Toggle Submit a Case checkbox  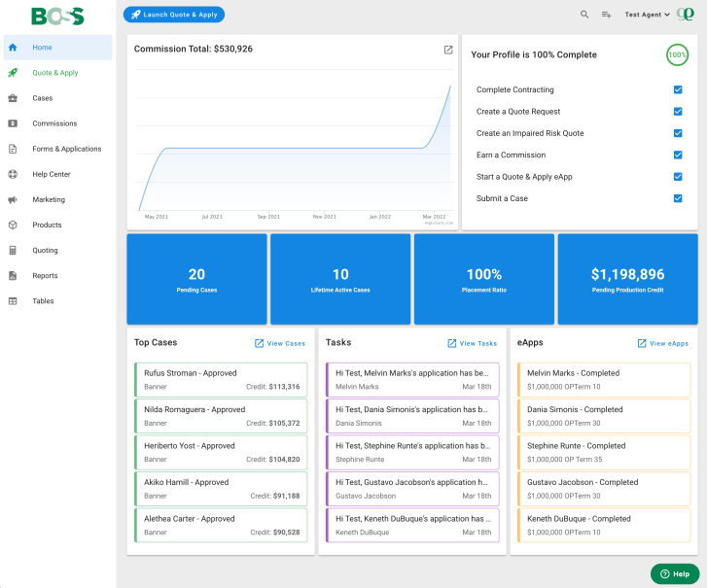click(678, 198)
